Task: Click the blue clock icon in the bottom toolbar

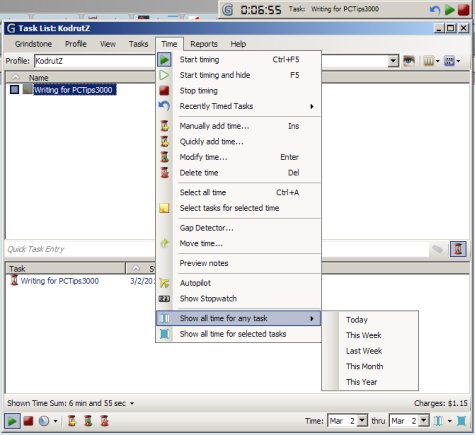Action: 44,421
